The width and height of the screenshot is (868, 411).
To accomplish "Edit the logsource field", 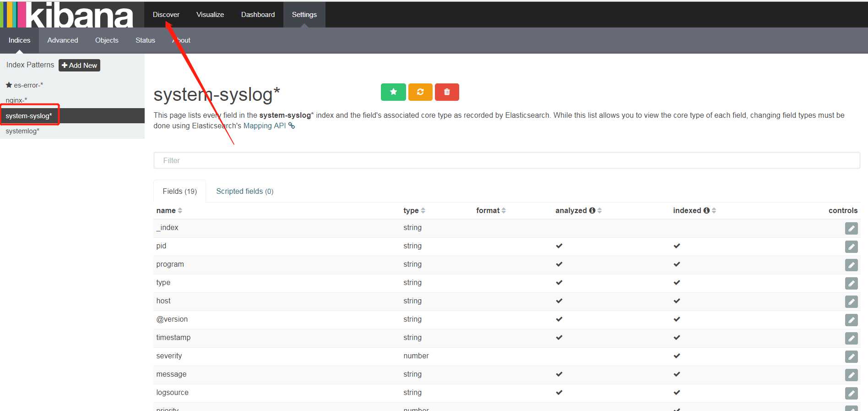I will point(851,393).
